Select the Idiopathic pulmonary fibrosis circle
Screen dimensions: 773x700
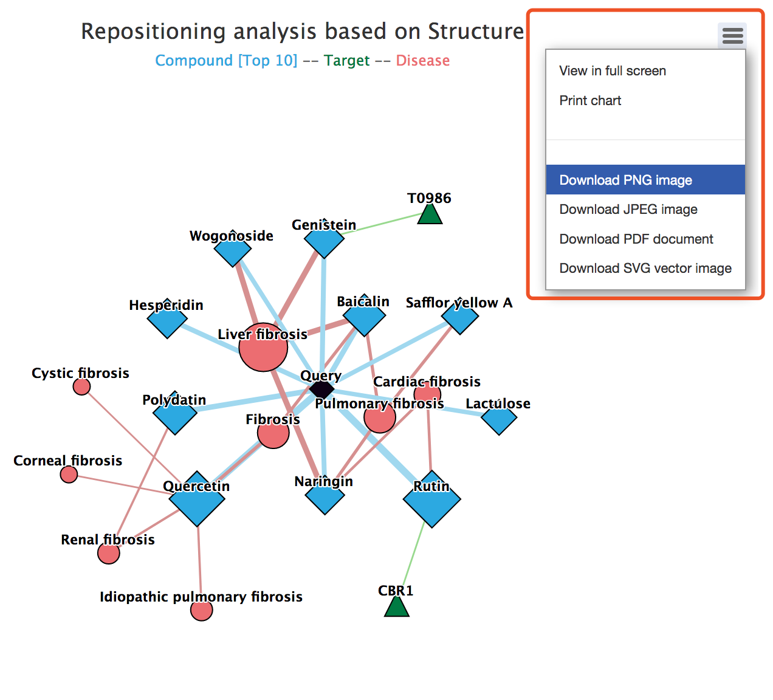(x=201, y=609)
